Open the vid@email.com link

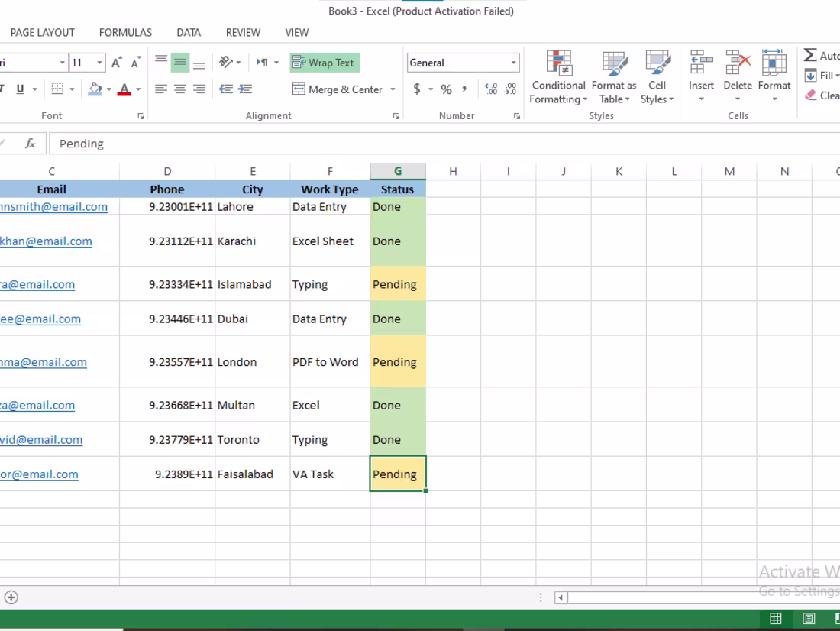(41, 439)
